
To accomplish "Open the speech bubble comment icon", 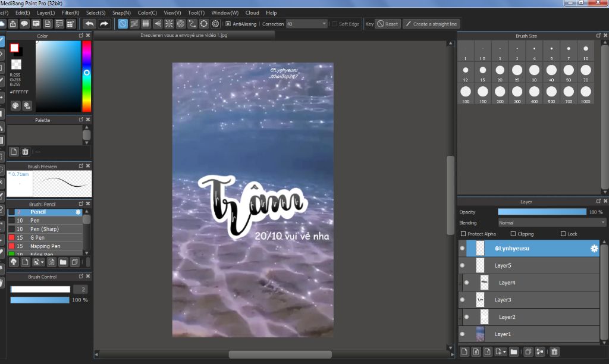I will pos(24,24).
